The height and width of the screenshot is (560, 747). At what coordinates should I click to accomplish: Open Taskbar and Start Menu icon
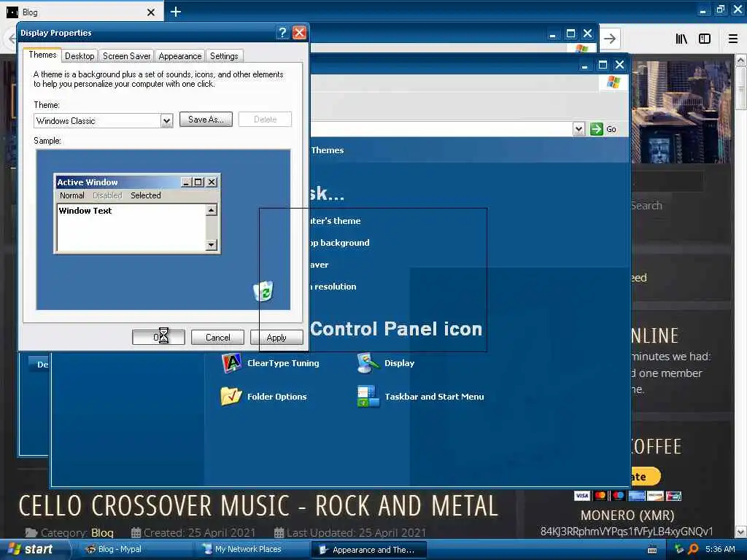coord(368,396)
